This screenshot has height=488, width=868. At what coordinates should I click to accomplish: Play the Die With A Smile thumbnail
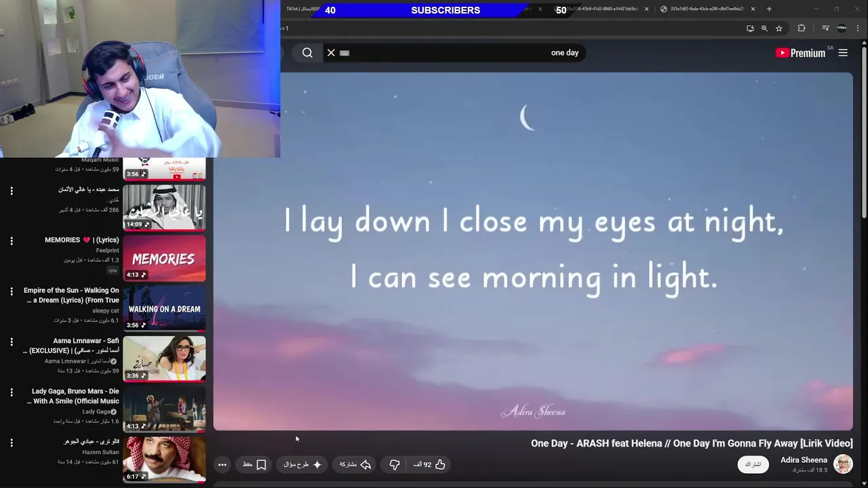tap(164, 409)
